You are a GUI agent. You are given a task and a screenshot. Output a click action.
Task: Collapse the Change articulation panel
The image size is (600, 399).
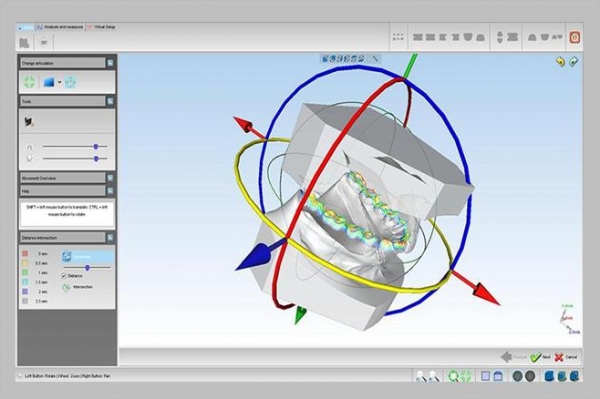tap(110, 63)
